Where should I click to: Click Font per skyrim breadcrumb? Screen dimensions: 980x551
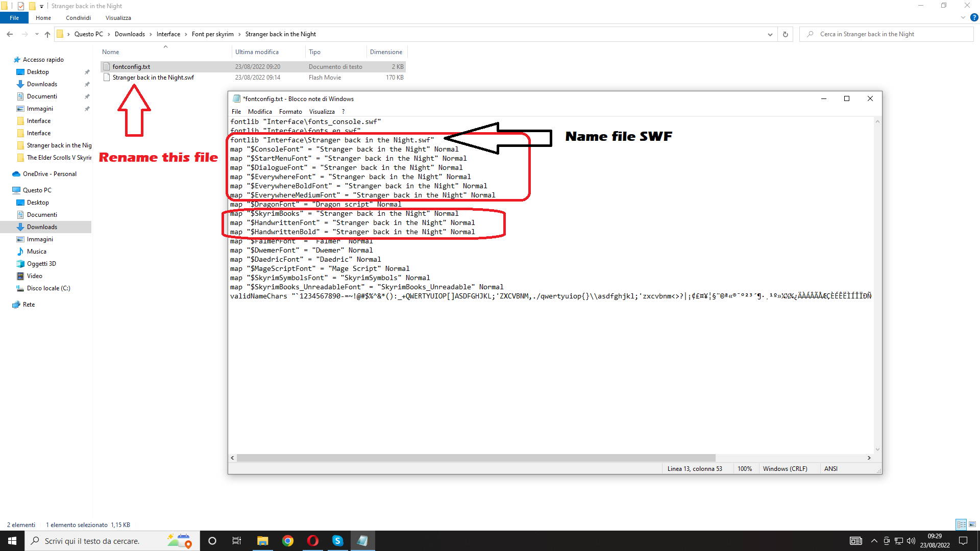(x=213, y=34)
